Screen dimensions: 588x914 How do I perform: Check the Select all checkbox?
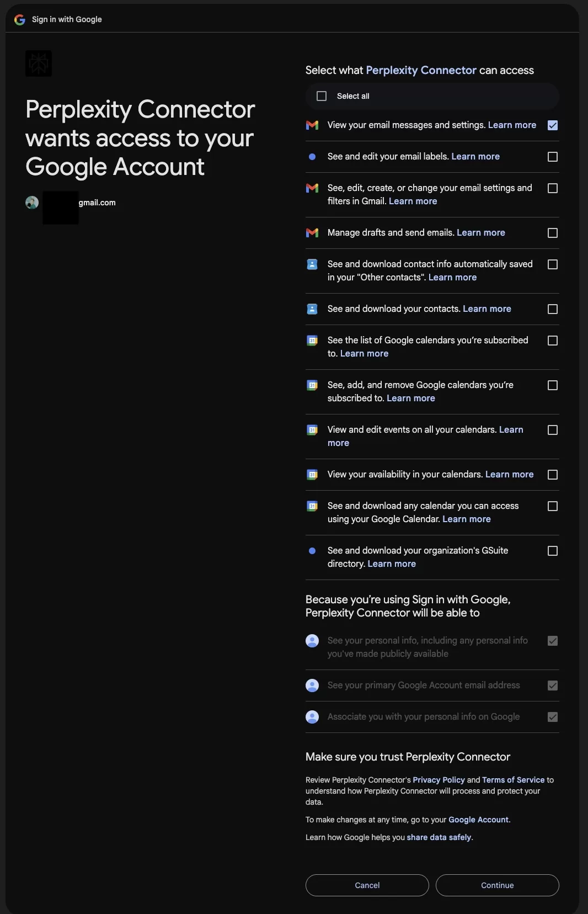(322, 96)
